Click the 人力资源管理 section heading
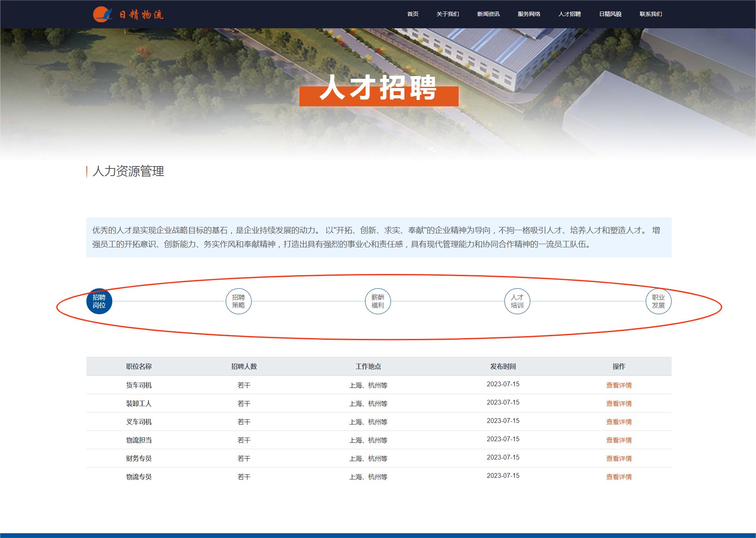The image size is (756, 538). pos(128,171)
